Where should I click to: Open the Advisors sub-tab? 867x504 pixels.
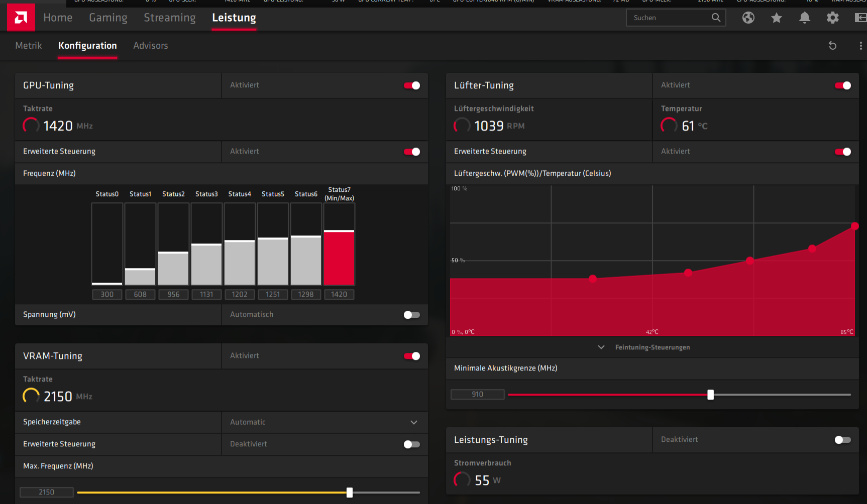pos(151,46)
